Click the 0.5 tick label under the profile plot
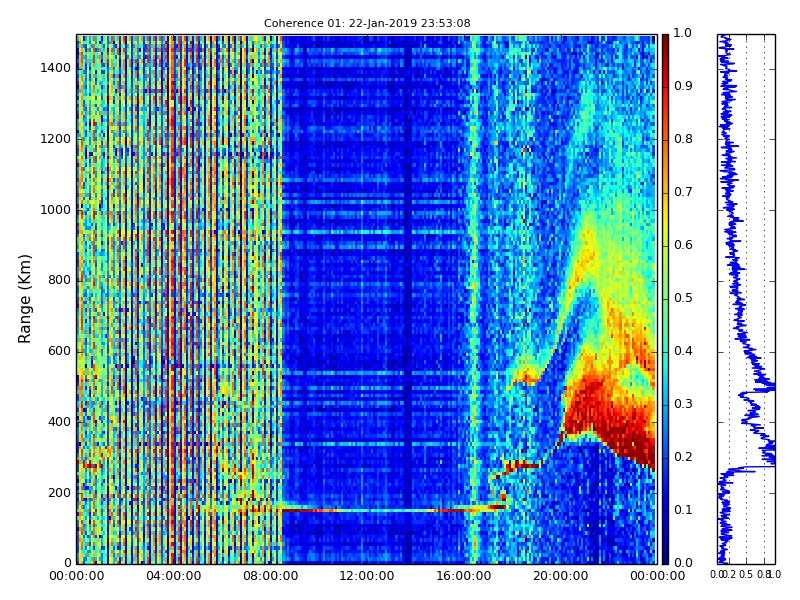The image size is (800, 600). [x=746, y=574]
